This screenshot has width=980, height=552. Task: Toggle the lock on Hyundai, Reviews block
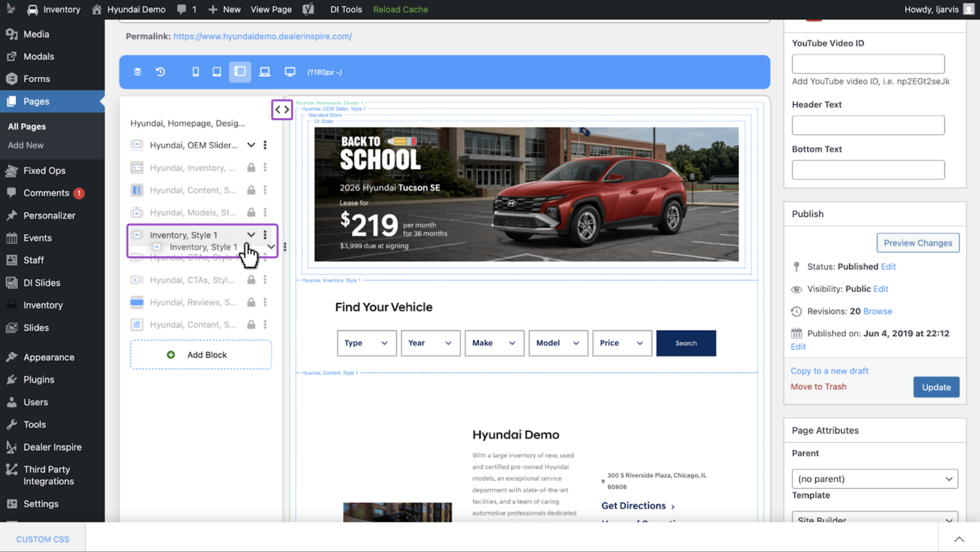pyautogui.click(x=251, y=302)
